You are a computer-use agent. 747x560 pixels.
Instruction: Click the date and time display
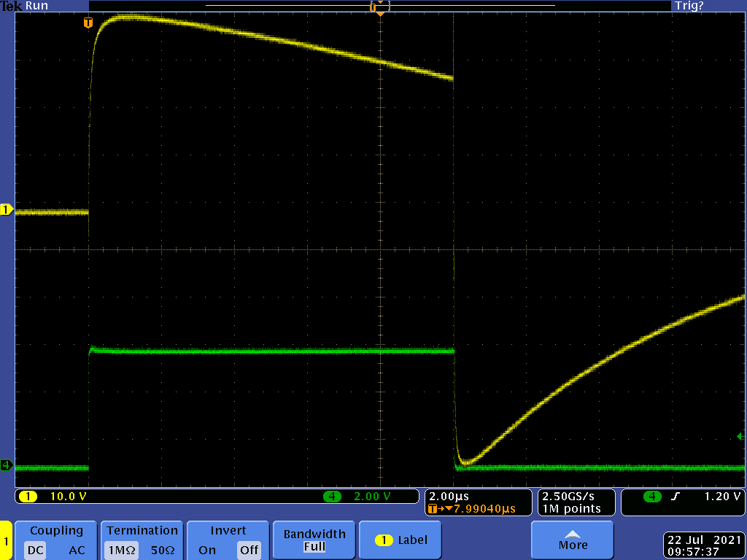pos(704,545)
